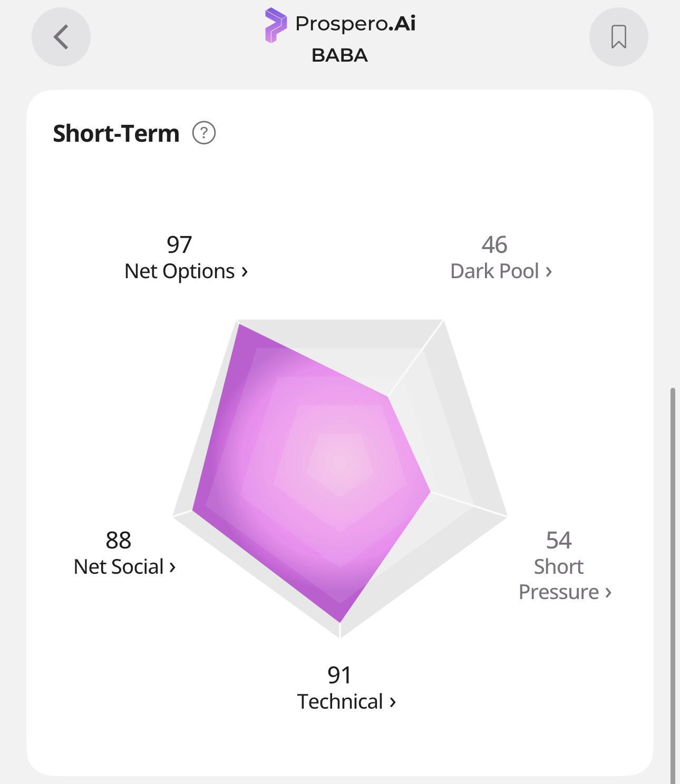This screenshot has width=680, height=784.
Task: Open the Short-Term help question mark
Action: [204, 133]
